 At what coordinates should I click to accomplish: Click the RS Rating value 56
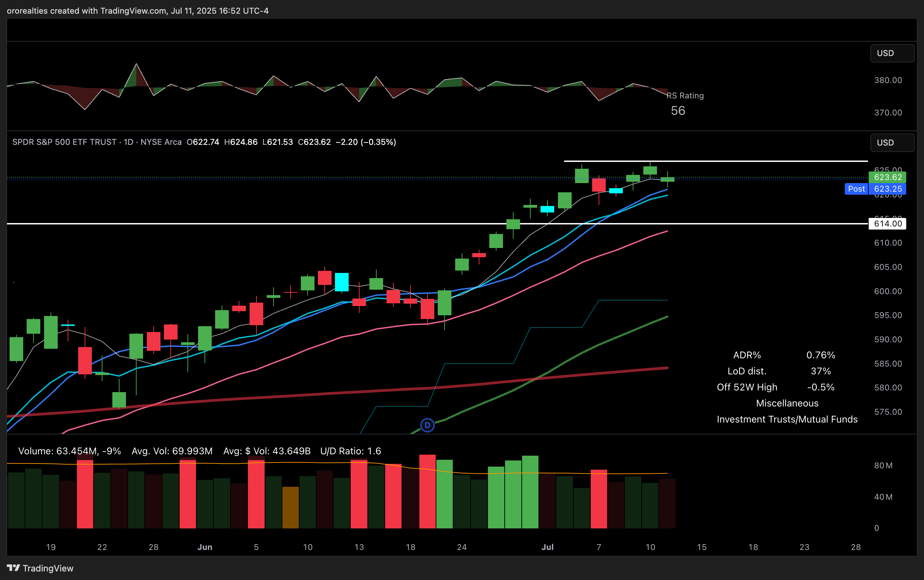pos(678,111)
